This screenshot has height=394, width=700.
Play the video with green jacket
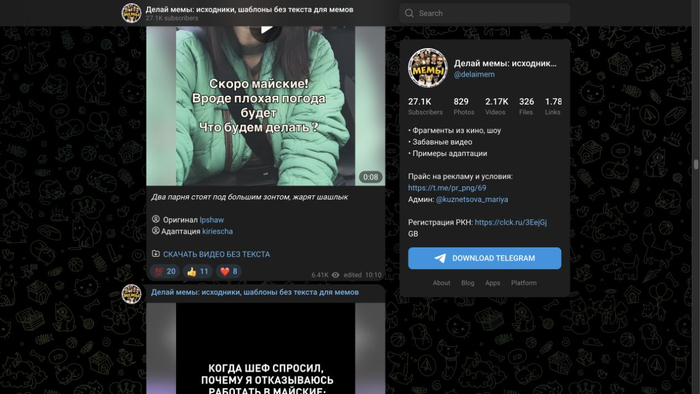click(266, 30)
